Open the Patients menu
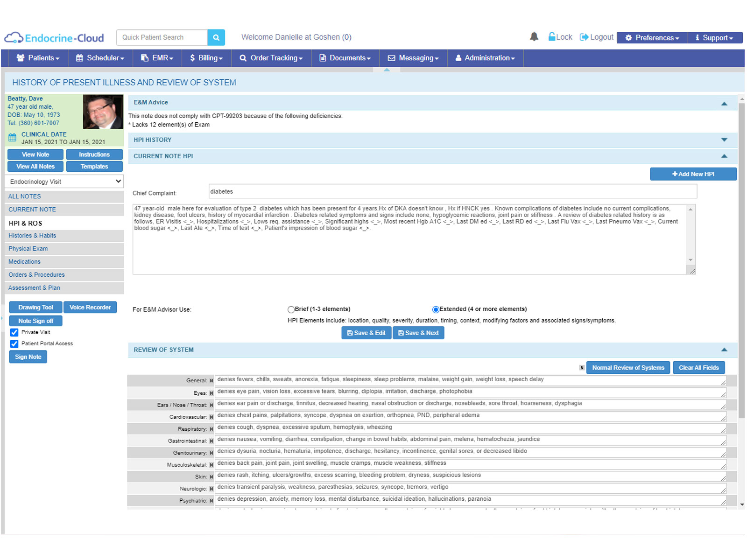This screenshot has width=747, height=560. click(x=38, y=58)
